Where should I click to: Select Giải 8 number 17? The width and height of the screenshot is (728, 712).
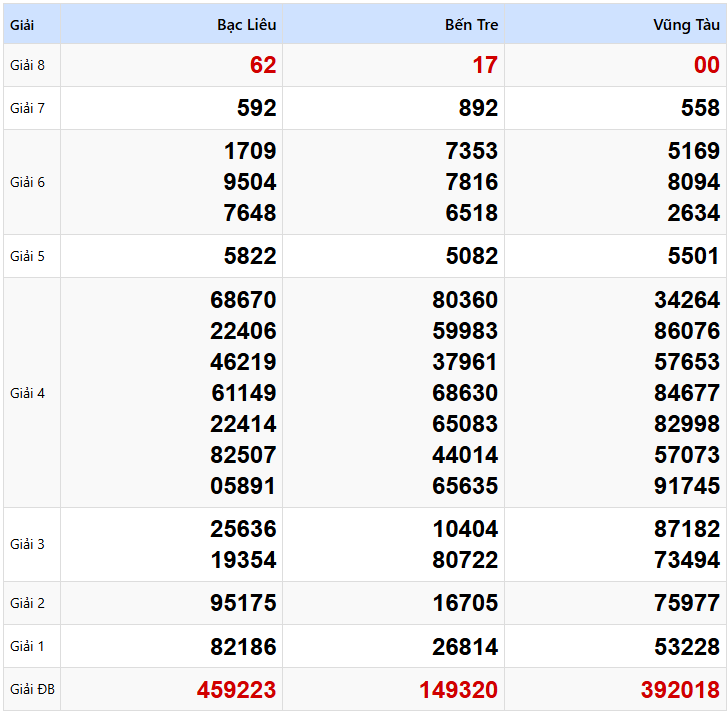click(x=485, y=65)
